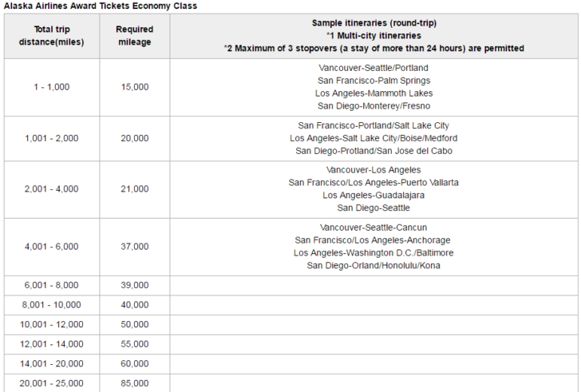The image size is (581, 392).
Task: Select "San Diego-Monterey/Fresno" itinerary
Action: [373, 106]
